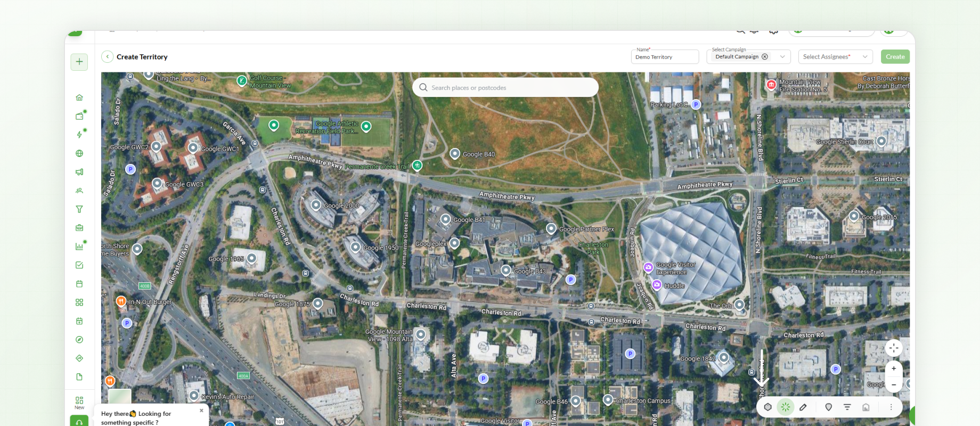
Task: Select the polygon draw tool
Action: (x=768, y=407)
